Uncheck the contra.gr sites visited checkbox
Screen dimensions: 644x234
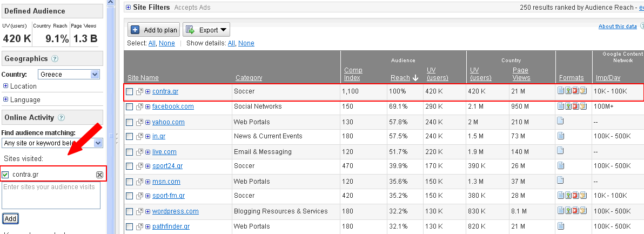coord(5,175)
